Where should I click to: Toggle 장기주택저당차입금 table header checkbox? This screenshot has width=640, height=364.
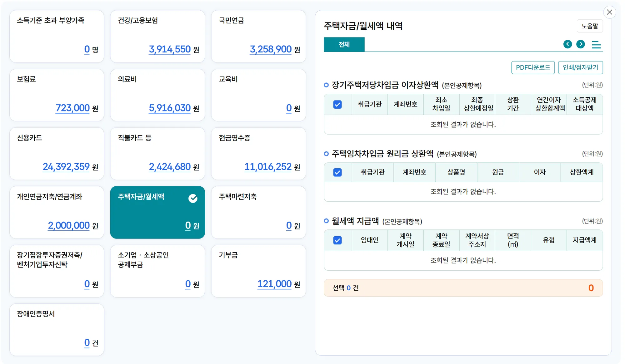pyautogui.click(x=337, y=104)
